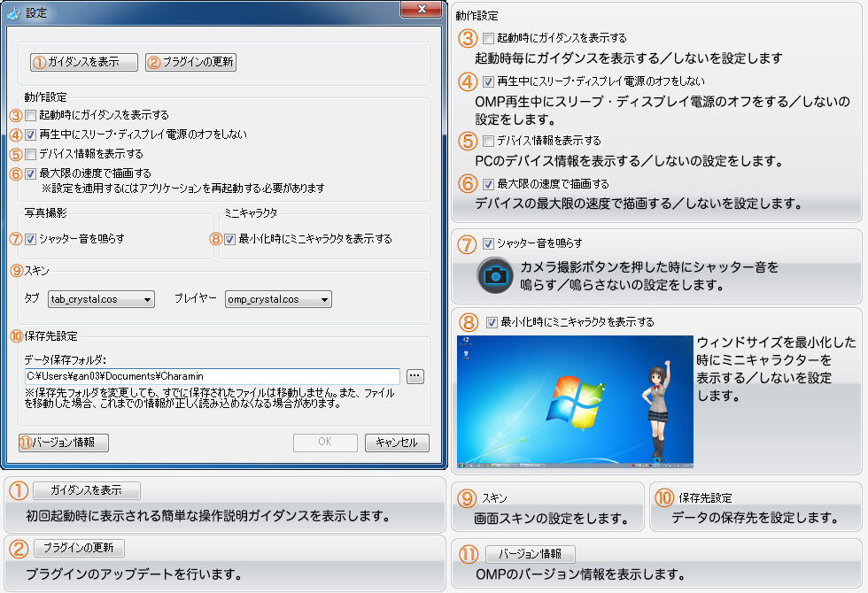The height and width of the screenshot is (593, 868).
Task: Click the greyed-out OK button
Action: tap(326, 443)
